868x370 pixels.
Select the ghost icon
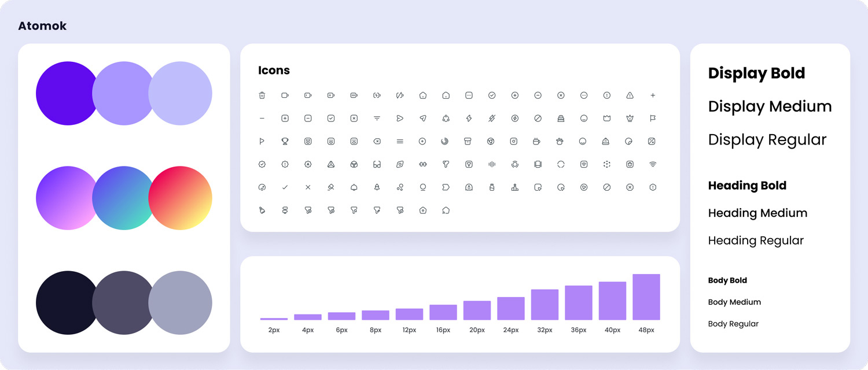pyautogui.click(x=469, y=187)
